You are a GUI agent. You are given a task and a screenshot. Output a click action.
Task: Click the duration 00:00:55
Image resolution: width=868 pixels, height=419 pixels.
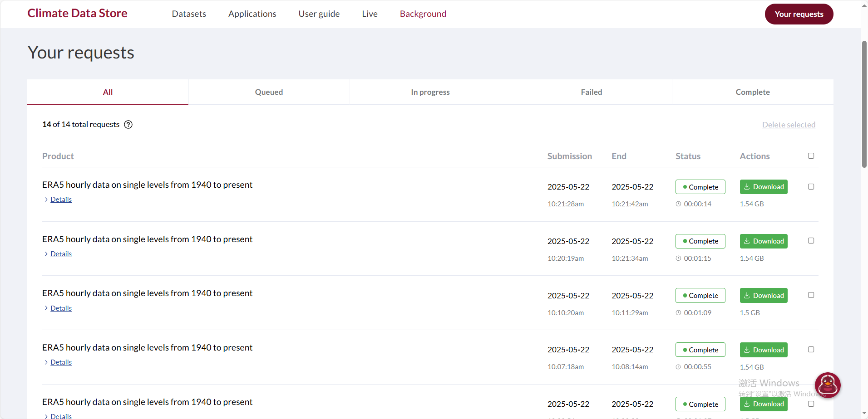tap(698, 367)
